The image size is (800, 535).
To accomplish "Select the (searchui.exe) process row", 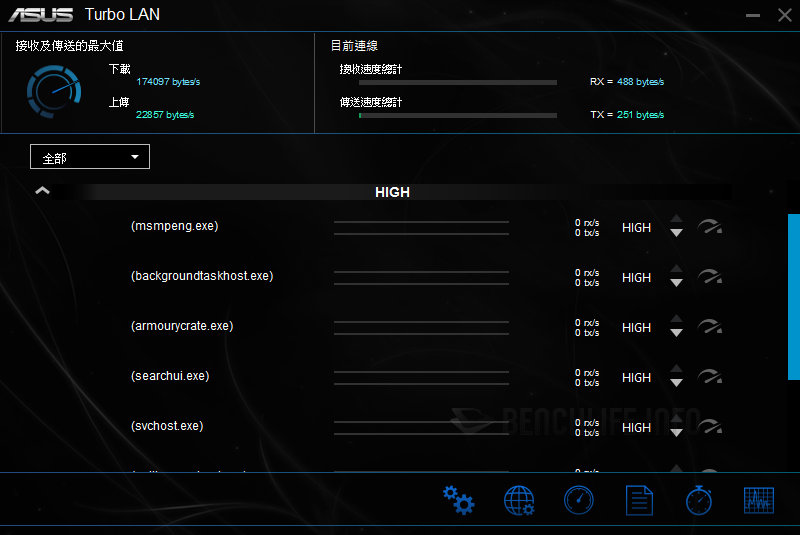I will tap(170, 376).
